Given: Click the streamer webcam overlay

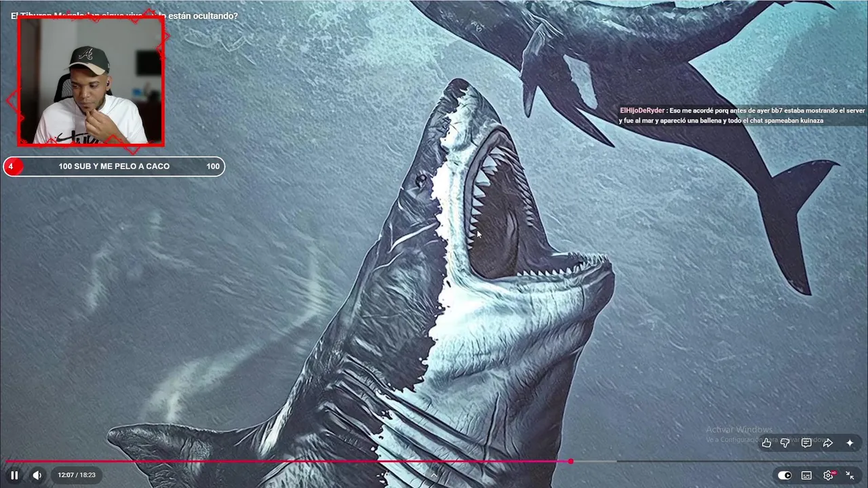Looking at the screenshot, I should (x=91, y=81).
